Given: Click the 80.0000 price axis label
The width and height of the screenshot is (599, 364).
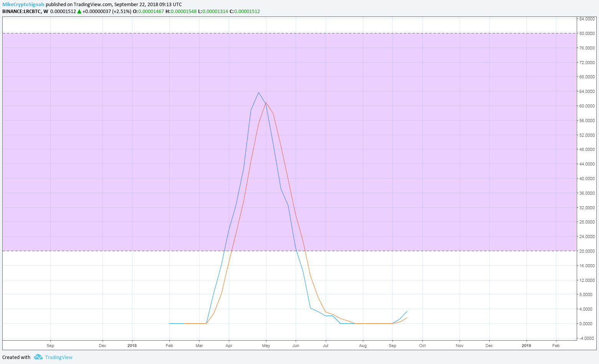Looking at the screenshot, I should click(587, 33).
